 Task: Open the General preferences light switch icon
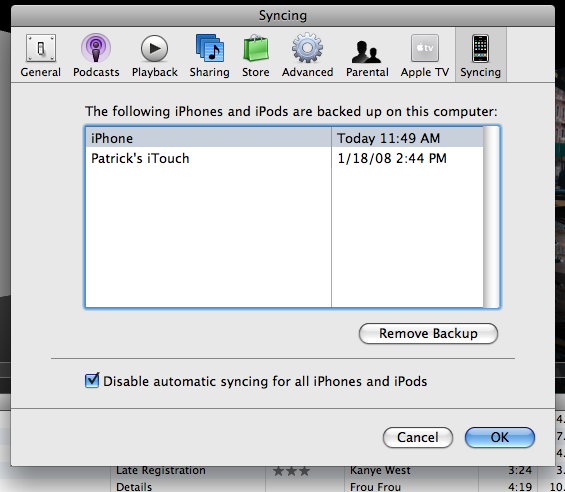[x=41, y=48]
